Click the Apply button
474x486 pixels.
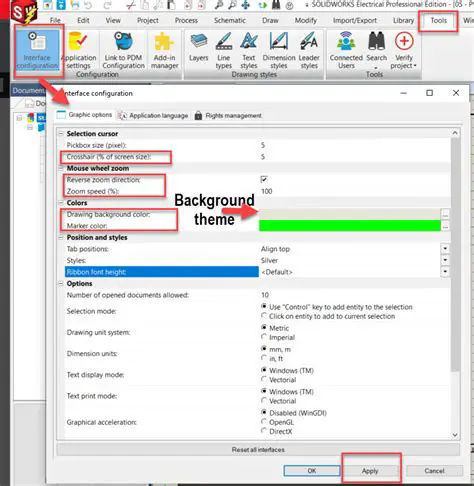tap(370, 471)
